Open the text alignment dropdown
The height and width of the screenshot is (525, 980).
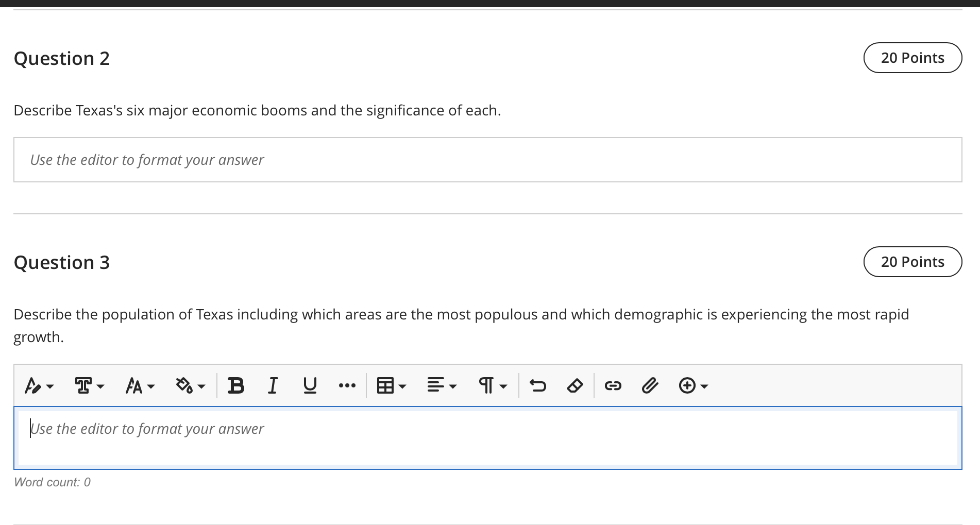pos(442,385)
